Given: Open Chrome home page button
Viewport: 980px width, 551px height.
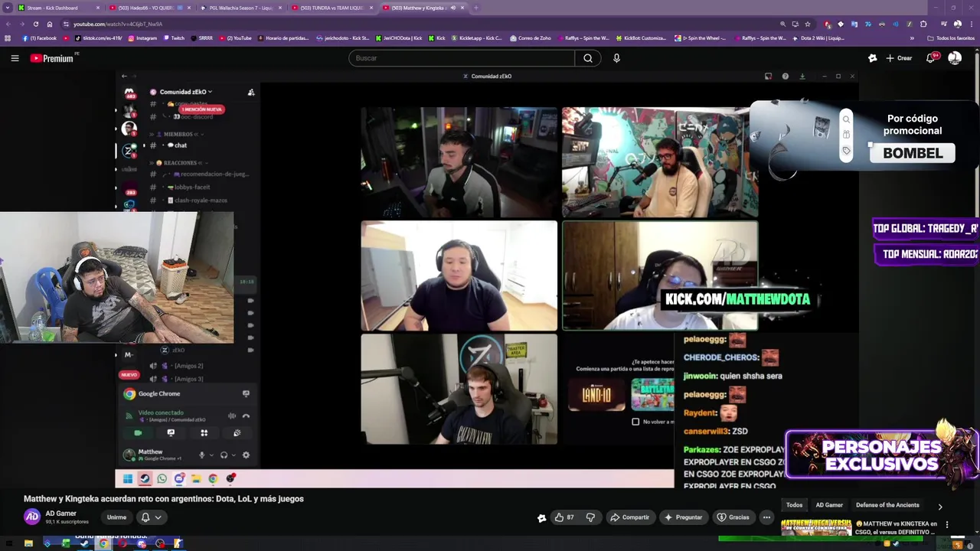Looking at the screenshot, I should [x=50, y=24].
